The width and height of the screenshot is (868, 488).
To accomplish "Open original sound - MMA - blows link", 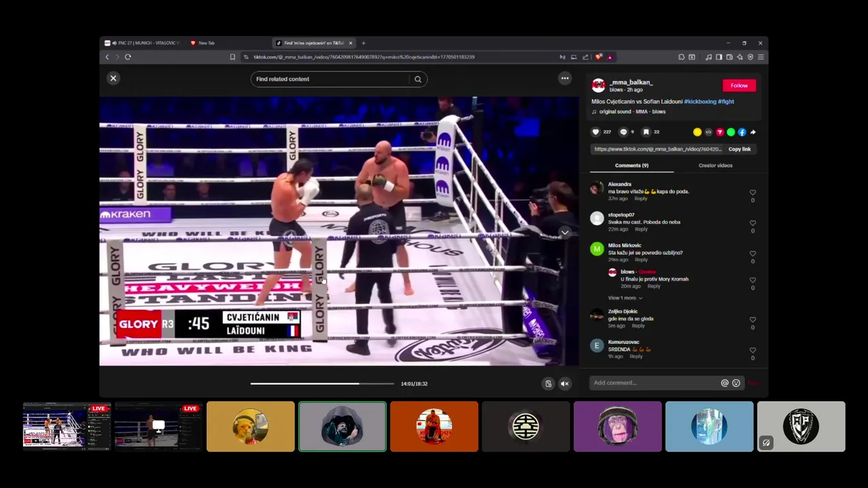I will tap(632, 112).
